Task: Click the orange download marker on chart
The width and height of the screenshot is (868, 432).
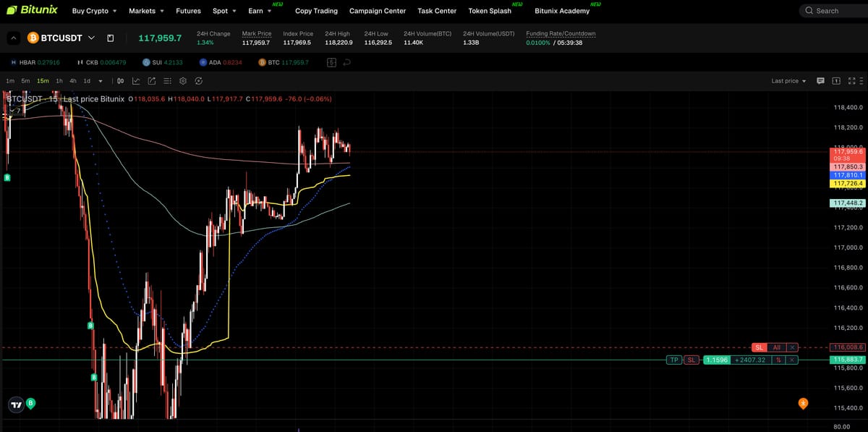Action: [x=803, y=403]
